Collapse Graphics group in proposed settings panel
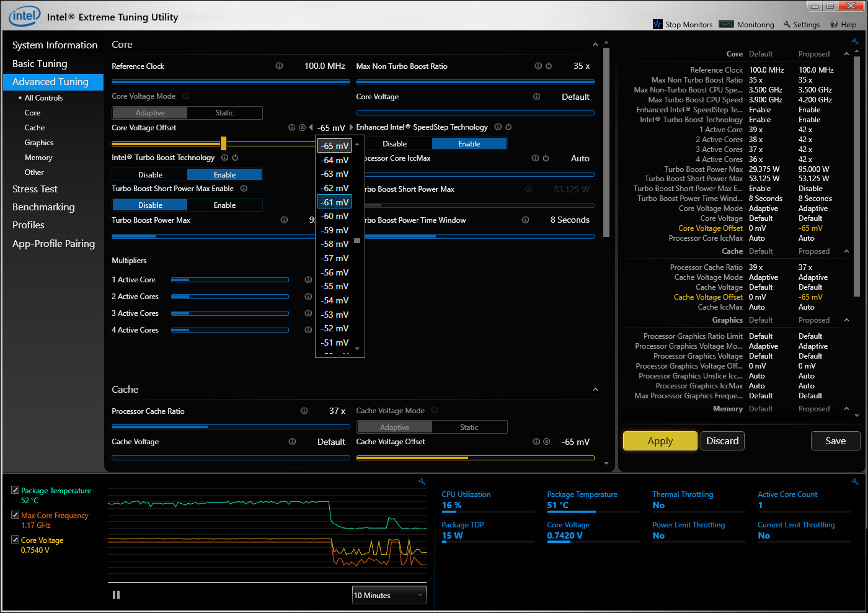 pos(846,320)
